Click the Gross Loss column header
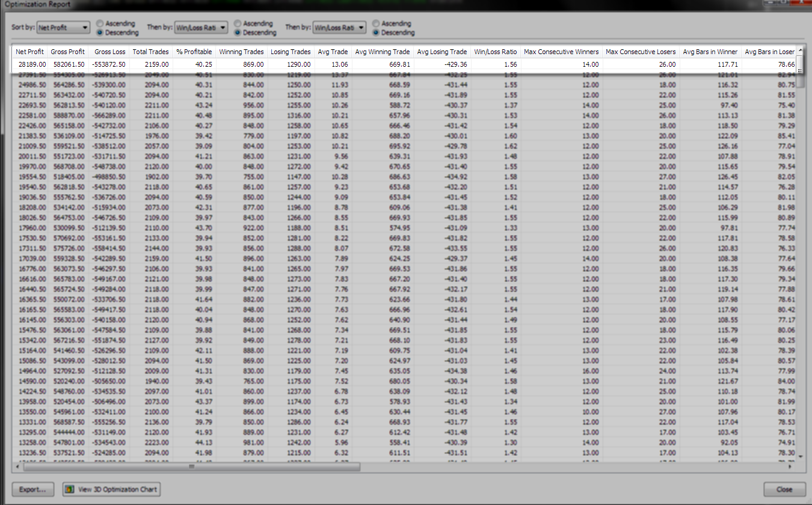This screenshot has width=812, height=505. 109,52
